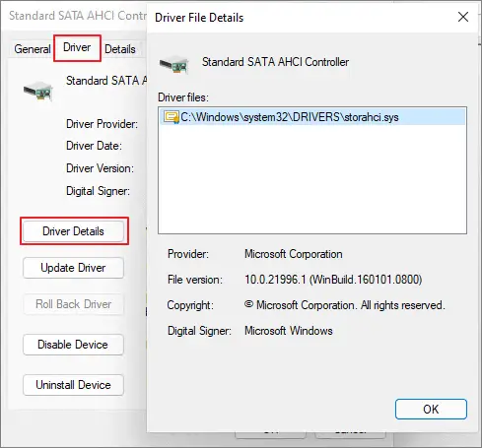482x448 pixels.
Task: Click the Standard SATA AHCI properties window title
Action: point(78,16)
